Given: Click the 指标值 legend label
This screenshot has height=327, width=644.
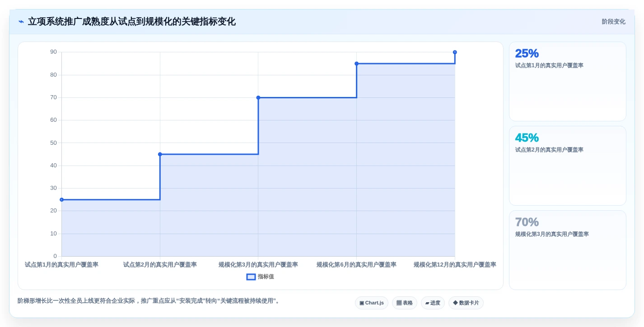Looking at the screenshot, I should tap(266, 277).
